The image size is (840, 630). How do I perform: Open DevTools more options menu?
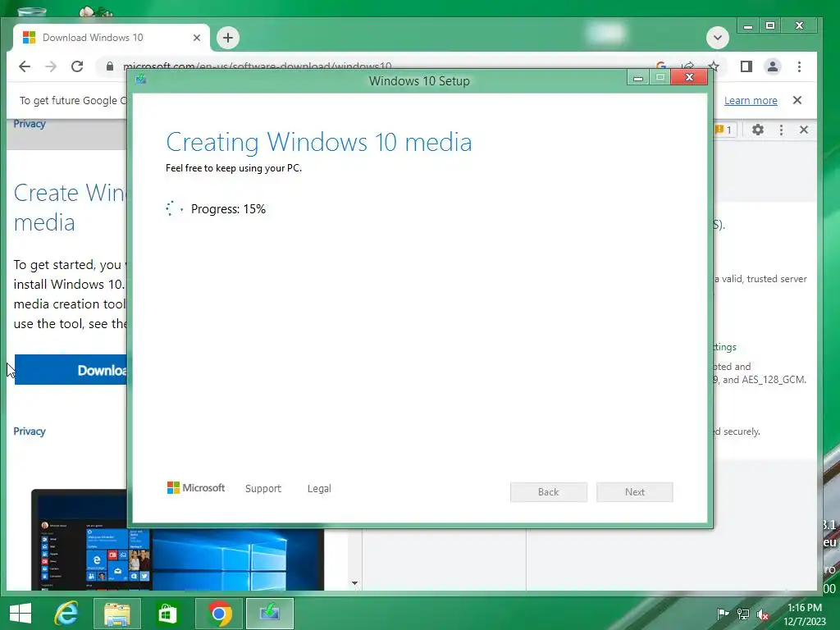[x=781, y=130]
